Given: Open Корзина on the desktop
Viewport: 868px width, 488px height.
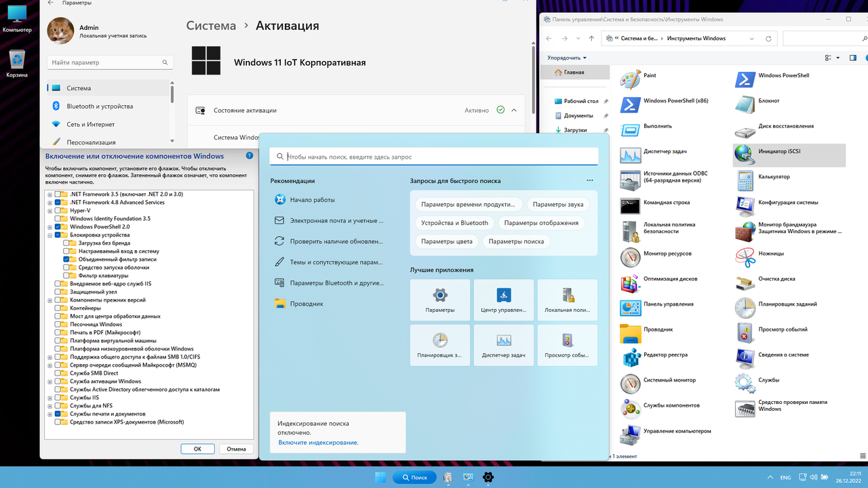Looking at the screenshot, I should point(17,64).
